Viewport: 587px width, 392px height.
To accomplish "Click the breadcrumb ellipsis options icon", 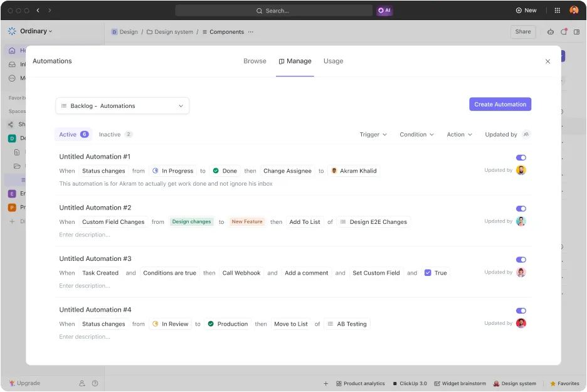I will (250, 32).
